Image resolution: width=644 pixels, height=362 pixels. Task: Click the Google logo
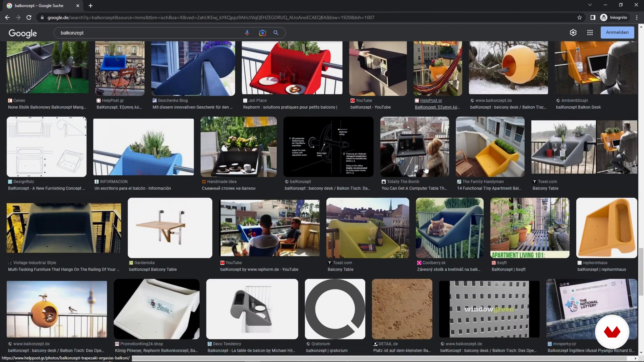22,33
